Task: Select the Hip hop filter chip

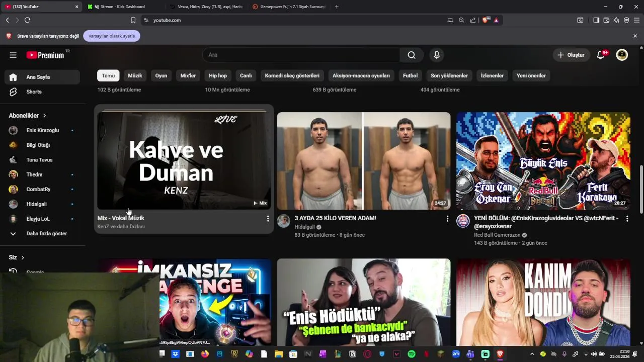Action: 218,75
